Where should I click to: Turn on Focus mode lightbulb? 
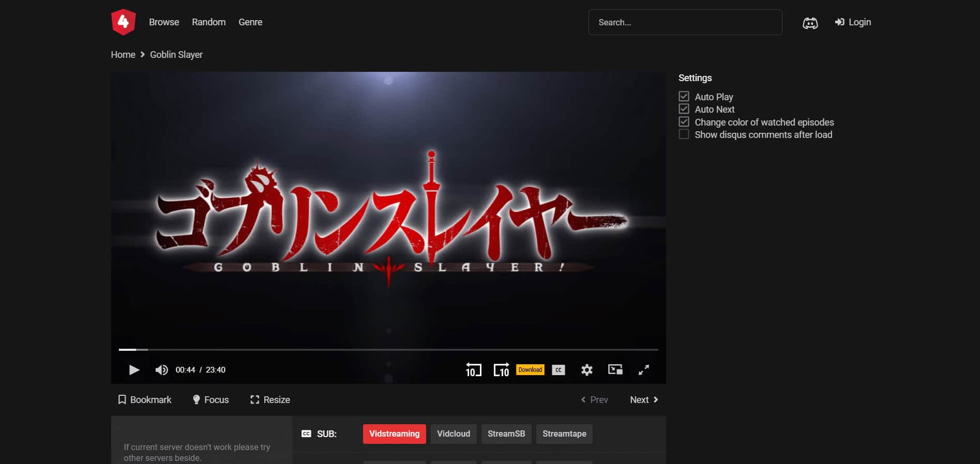(x=210, y=400)
